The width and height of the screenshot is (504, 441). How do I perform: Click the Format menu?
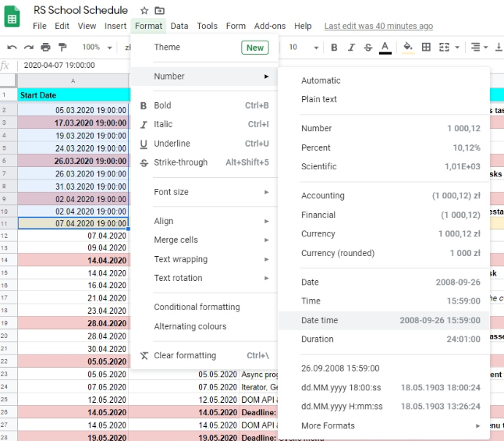(148, 26)
